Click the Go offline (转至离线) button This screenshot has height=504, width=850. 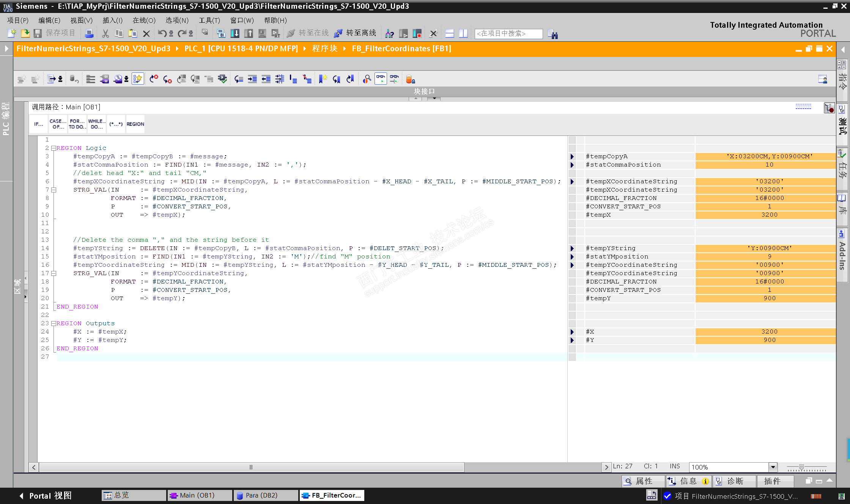tap(355, 33)
